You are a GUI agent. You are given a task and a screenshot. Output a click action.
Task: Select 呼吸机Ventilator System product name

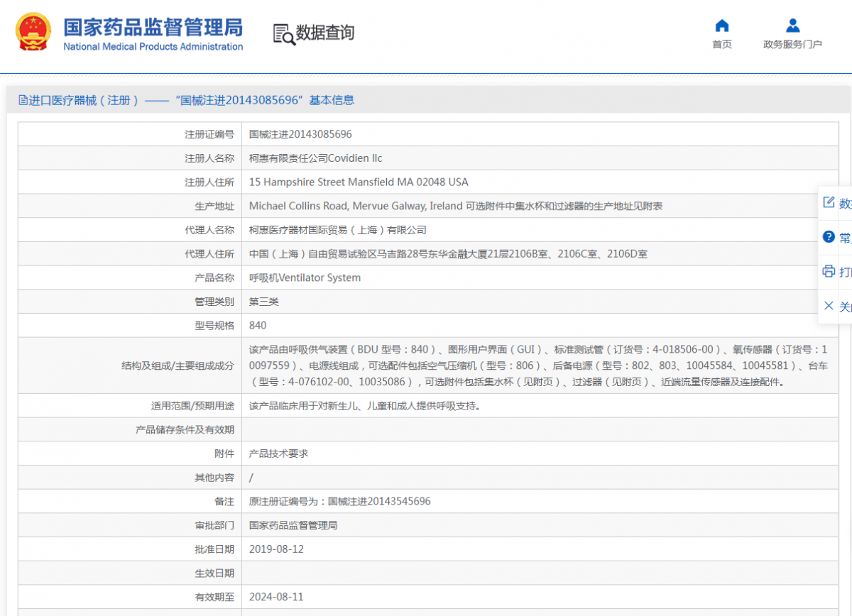305,277
